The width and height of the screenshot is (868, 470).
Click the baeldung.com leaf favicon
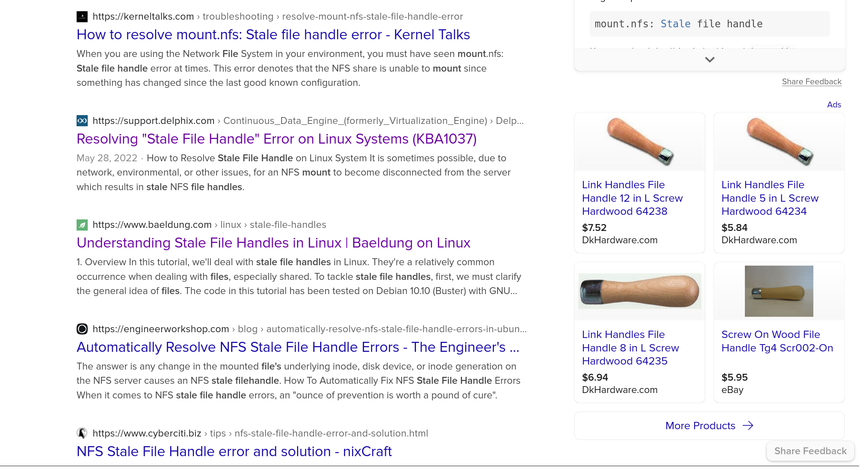82,225
